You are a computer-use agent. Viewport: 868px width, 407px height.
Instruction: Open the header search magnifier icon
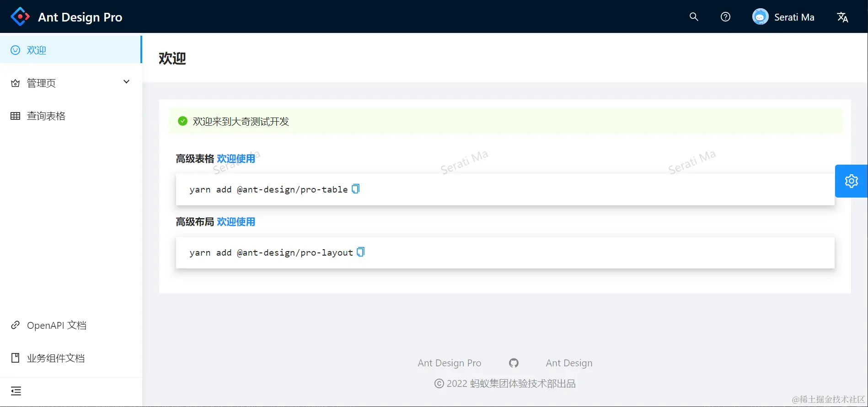pyautogui.click(x=694, y=17)
